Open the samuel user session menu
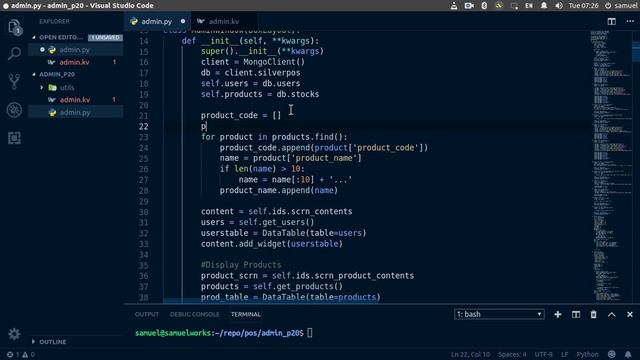 pyautogui.click(x=621, y=6)
